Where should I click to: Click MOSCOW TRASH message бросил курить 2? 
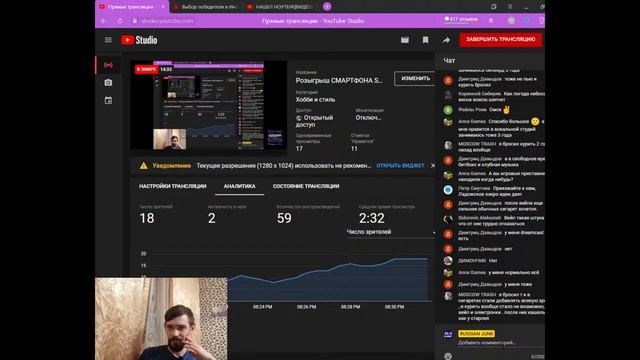(501, 147)
